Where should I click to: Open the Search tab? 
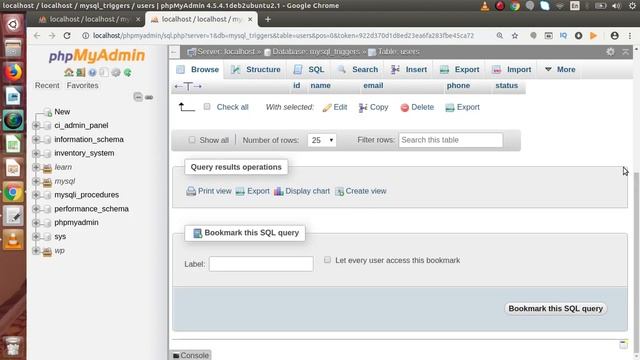(x=357, y=69)
